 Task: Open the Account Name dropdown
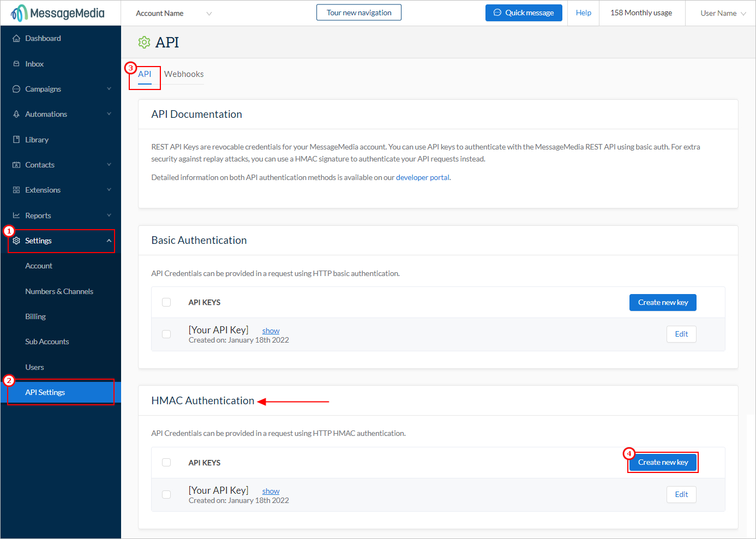pos(173,13)
